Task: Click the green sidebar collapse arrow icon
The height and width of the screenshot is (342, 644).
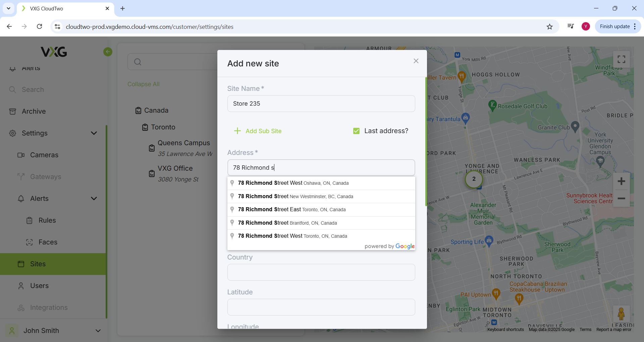Action: click(108, 52)
